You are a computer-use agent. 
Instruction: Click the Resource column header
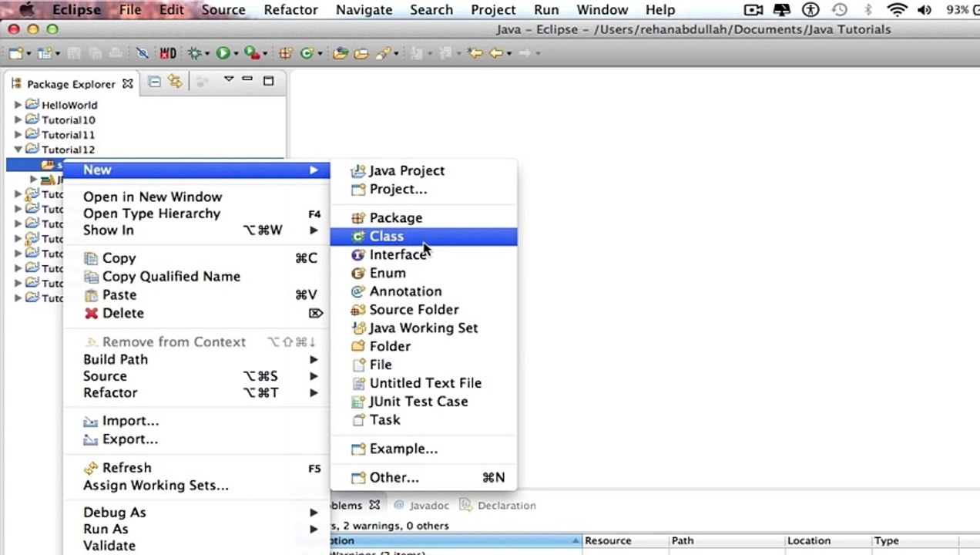(x=608, y=541)
